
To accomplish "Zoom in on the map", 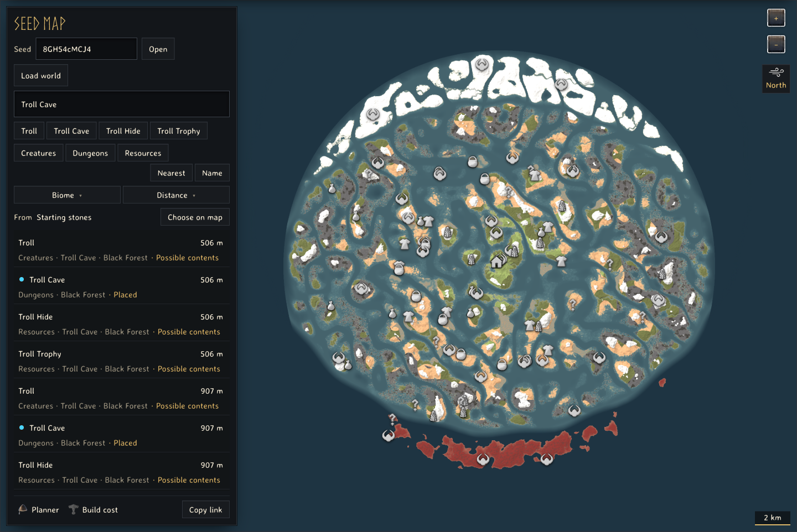I will [x=776, y=18].
